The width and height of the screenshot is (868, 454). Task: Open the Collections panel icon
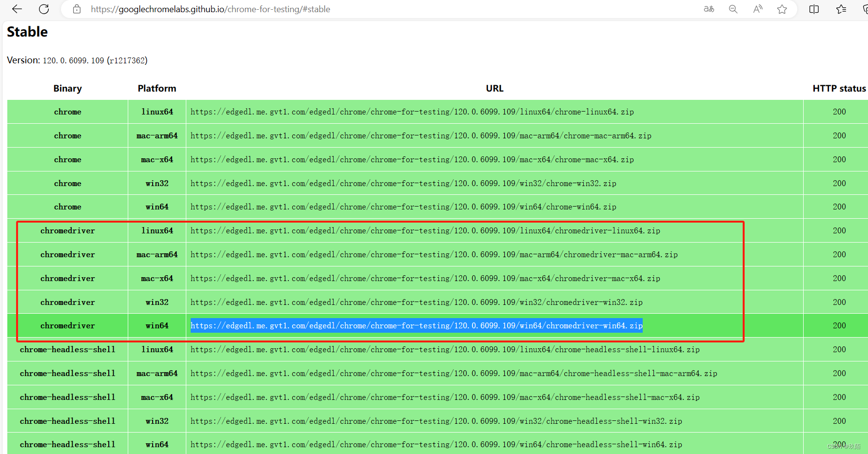[864, 9]
